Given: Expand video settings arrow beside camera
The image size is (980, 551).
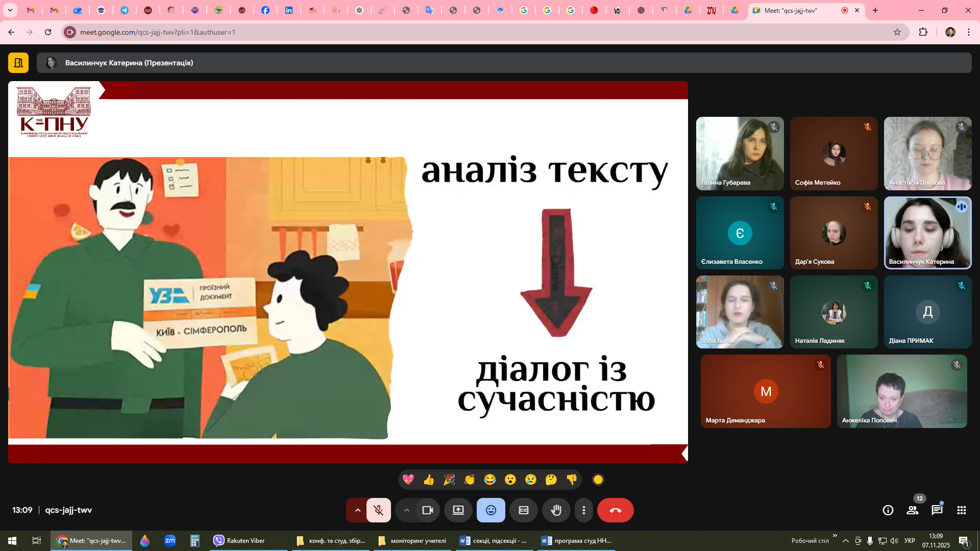Looking at the screenshot, I should (x=407, y=510).
